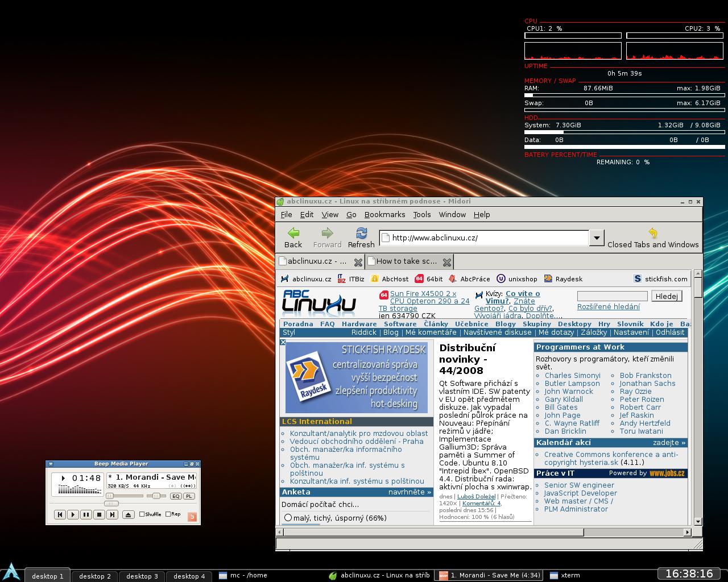Click the horizontal scrollbar right arrow
728x582 pixels.
coord(687,533)
